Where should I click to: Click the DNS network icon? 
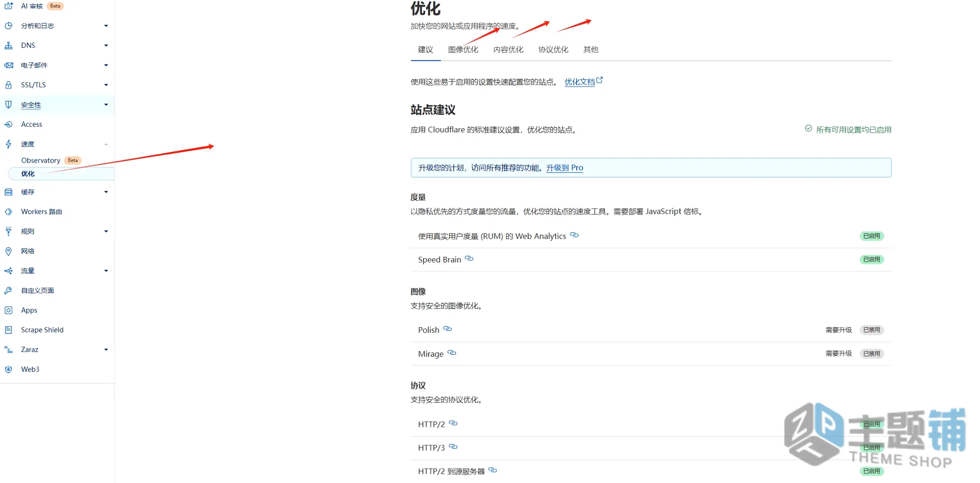click(x=9, y=45)
